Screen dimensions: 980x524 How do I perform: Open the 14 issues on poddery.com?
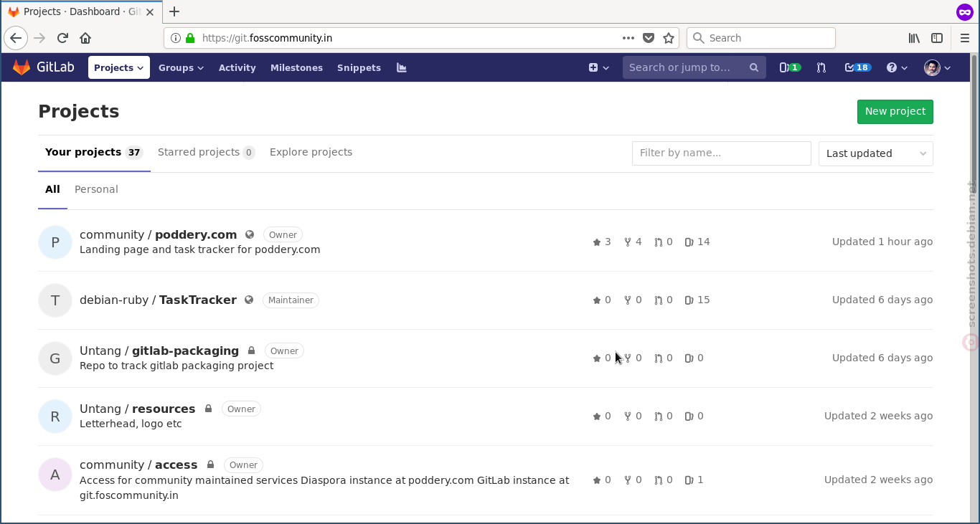(697, 242)
